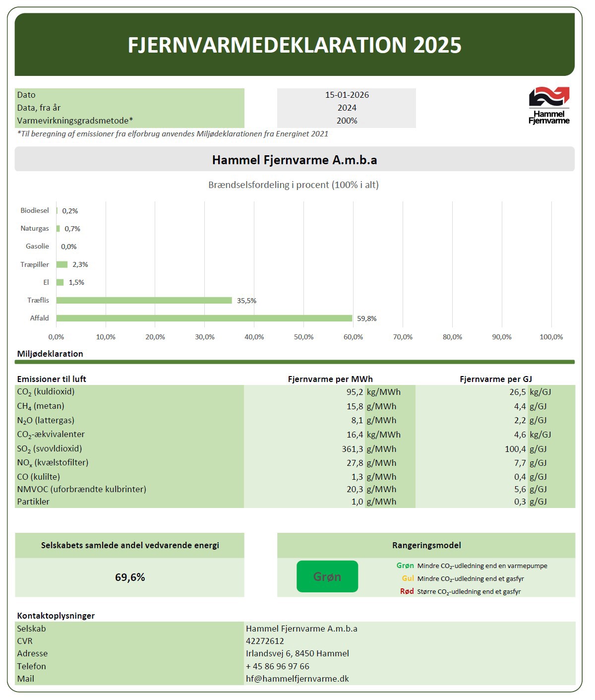The image size is (595, 700).
Task: Click the Hammel Fjernvarme A.m.b.a heading bar
Action: [295, 160]
